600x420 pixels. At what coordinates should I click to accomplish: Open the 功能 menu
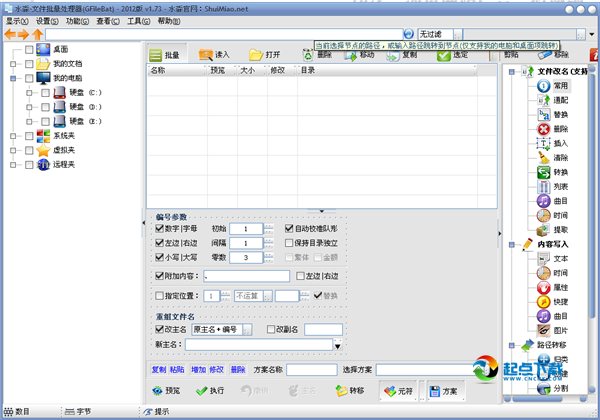(x=77, y=21)
